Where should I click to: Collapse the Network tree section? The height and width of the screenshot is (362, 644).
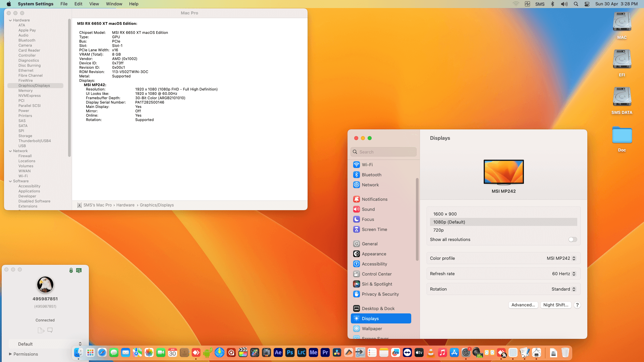point(10,151)
